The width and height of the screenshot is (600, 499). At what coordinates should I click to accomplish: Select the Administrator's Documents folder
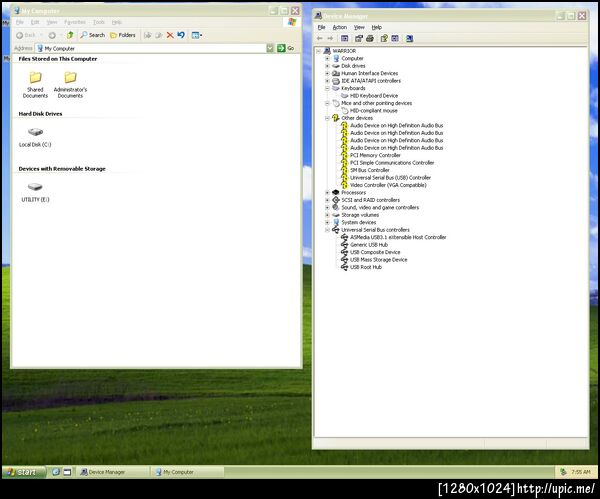(x=70, y=85)
